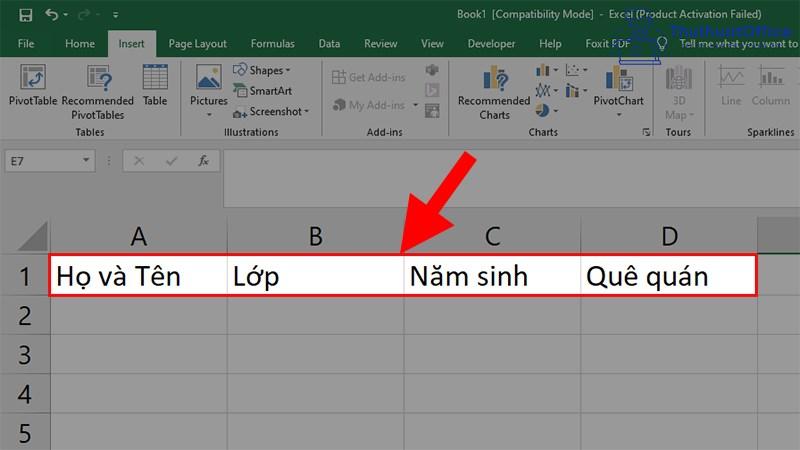Open the Screenshot dropdown
800x450 pixels.
tap(271, 111)
